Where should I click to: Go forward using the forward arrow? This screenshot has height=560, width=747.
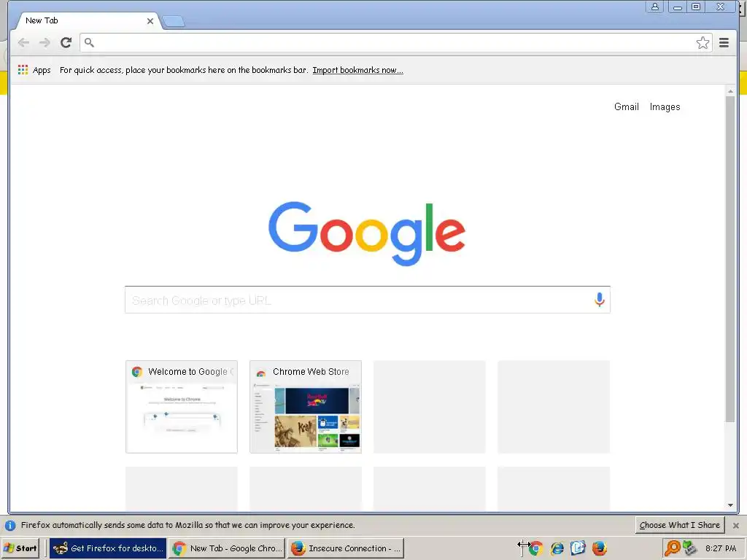(x=44, y=43)
